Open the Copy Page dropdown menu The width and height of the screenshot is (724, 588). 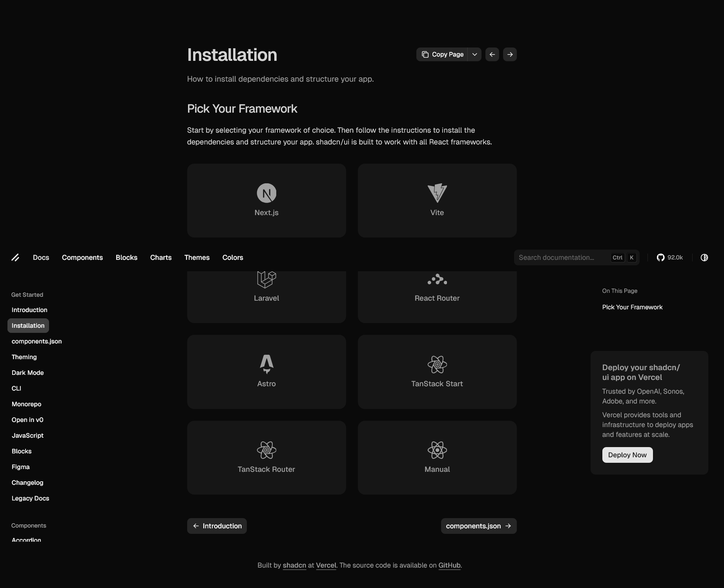[474, 54]
